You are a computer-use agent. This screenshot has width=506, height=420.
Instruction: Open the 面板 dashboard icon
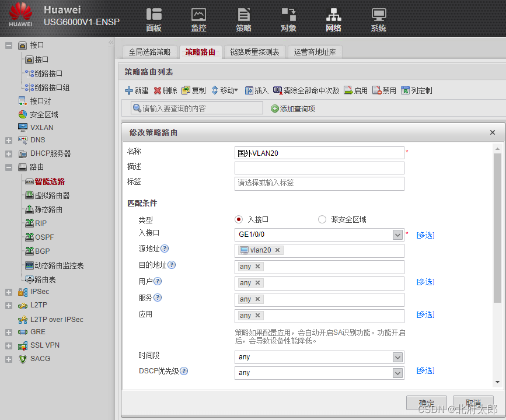pos(153,20)
